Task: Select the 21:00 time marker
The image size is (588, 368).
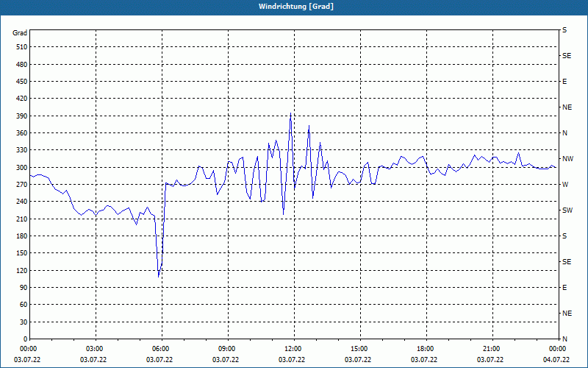Action: [x=492, y=349]
